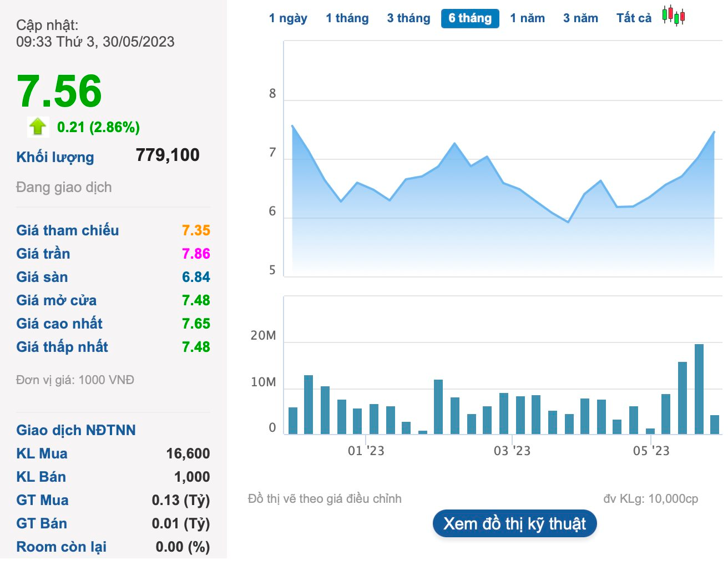Click the Giá cao nhất label
Image resolution: width=728 pixels, height=565 pixels.
(x=59, y=324)
